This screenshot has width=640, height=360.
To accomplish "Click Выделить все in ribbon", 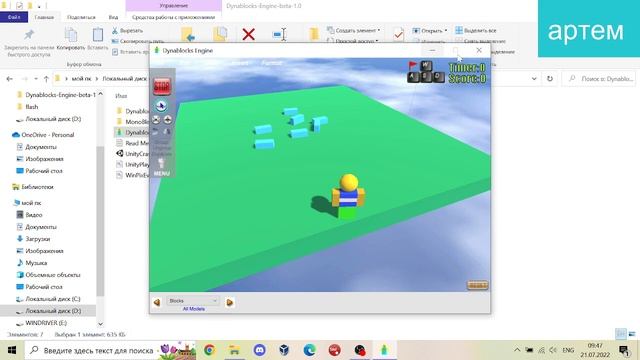I will pos(476,31).
